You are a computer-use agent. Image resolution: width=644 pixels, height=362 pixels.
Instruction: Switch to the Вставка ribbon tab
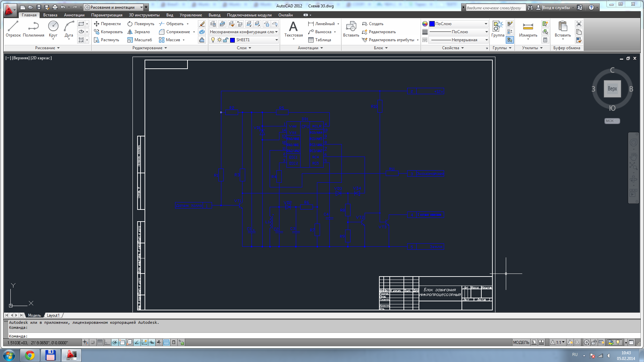point(50,15)
